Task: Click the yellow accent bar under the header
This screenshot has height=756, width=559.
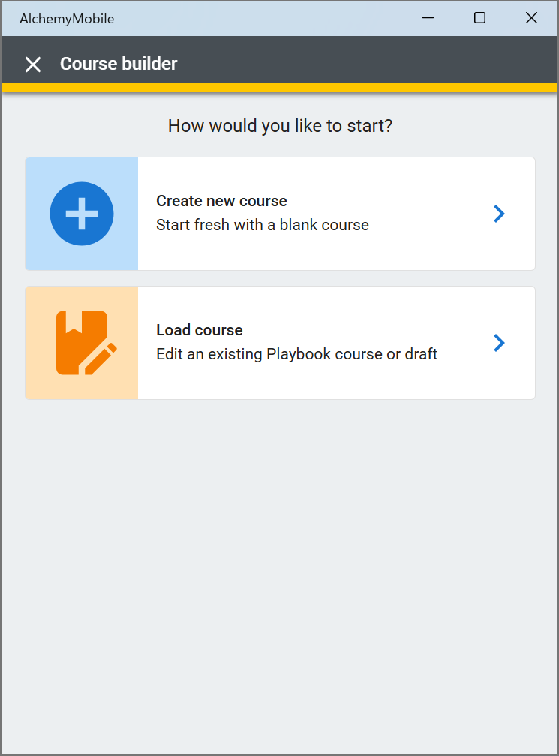Action: tap(280, 88)
